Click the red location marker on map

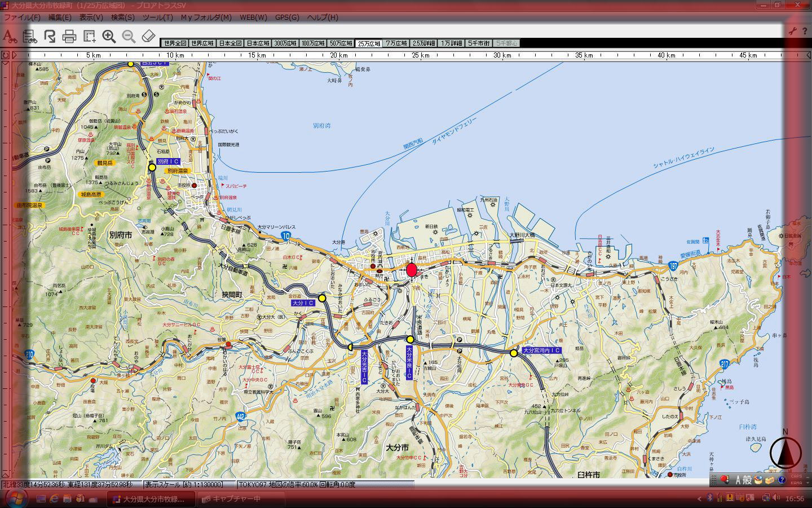coord(412,270)
